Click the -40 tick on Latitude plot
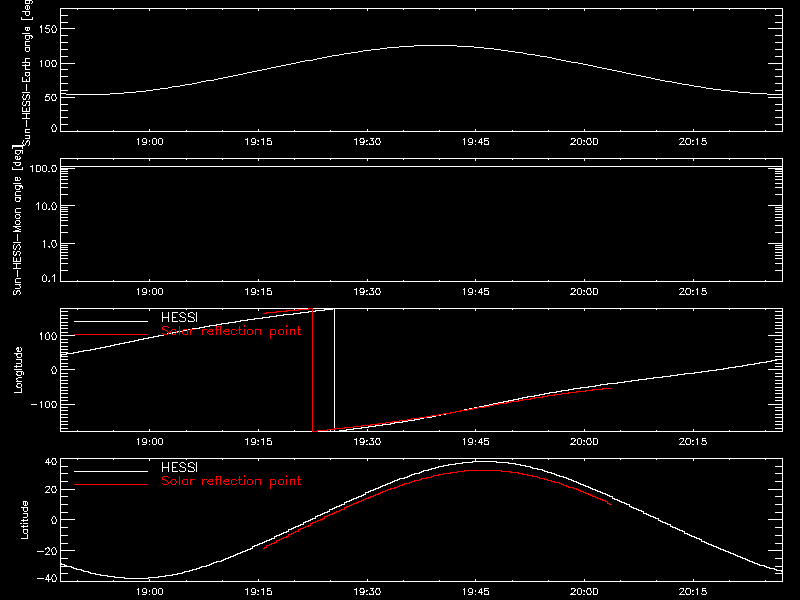Image resolution: width=800 pixels, height=600 pixels. (47, 578)
